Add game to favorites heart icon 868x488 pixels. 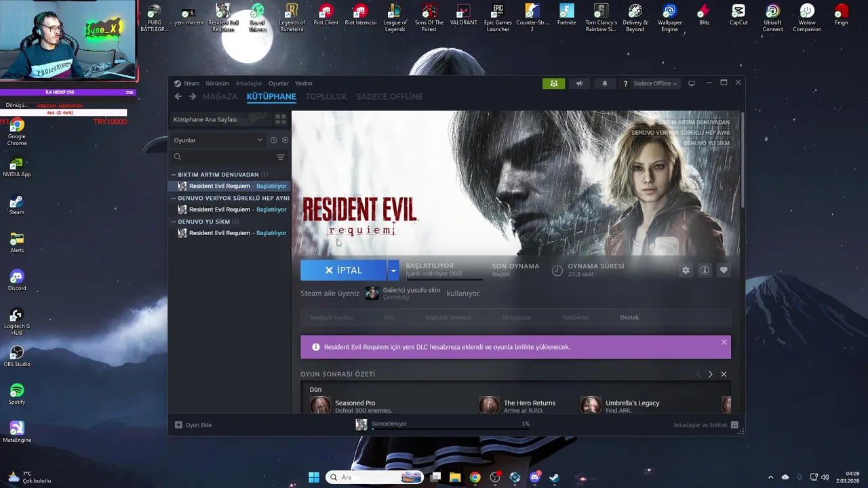(x=724, y=270)
